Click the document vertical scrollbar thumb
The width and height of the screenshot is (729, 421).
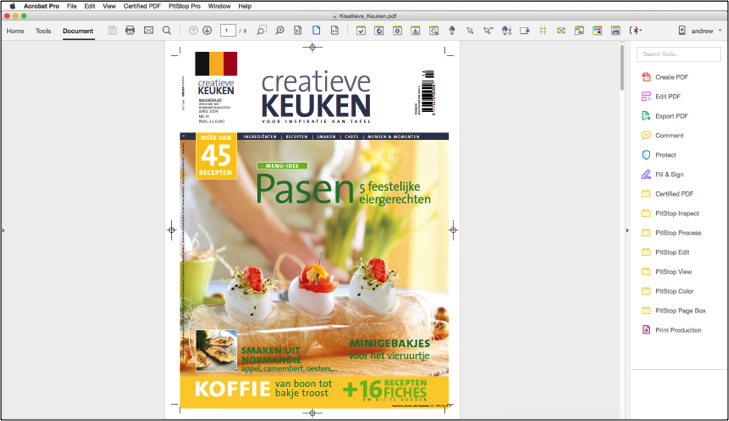[622, 67]
